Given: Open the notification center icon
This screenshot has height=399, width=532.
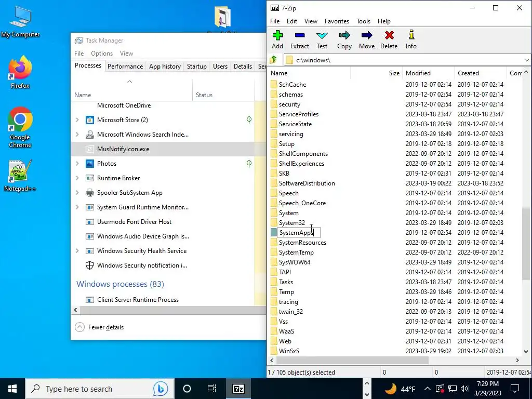Looking at the screenshot, I should [x=515, y=389].
